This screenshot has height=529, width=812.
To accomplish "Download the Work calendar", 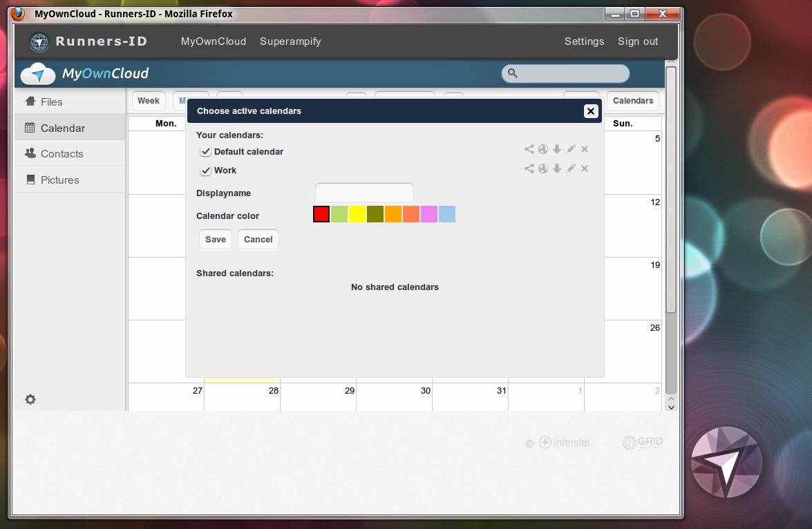I will (x=557, y=169).
